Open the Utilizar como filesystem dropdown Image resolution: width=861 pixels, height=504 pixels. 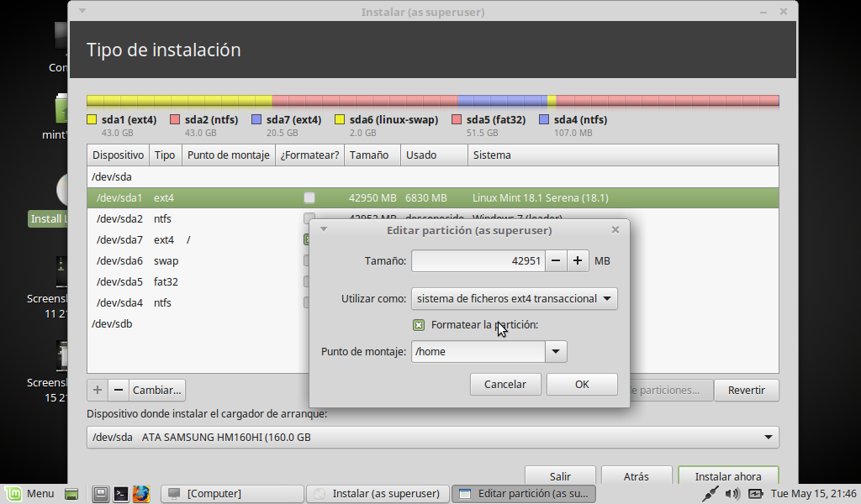click(514, 298)
